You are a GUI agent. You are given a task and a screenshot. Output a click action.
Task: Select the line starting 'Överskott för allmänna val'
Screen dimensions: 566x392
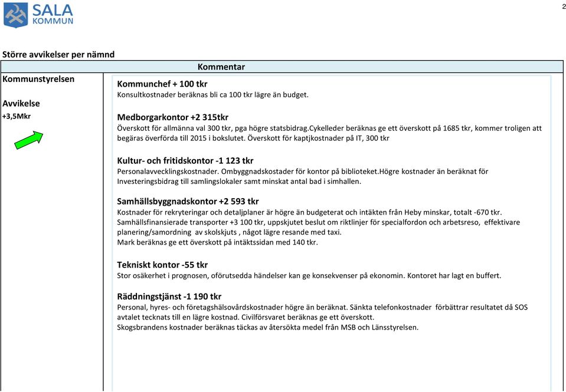[329, 128]
